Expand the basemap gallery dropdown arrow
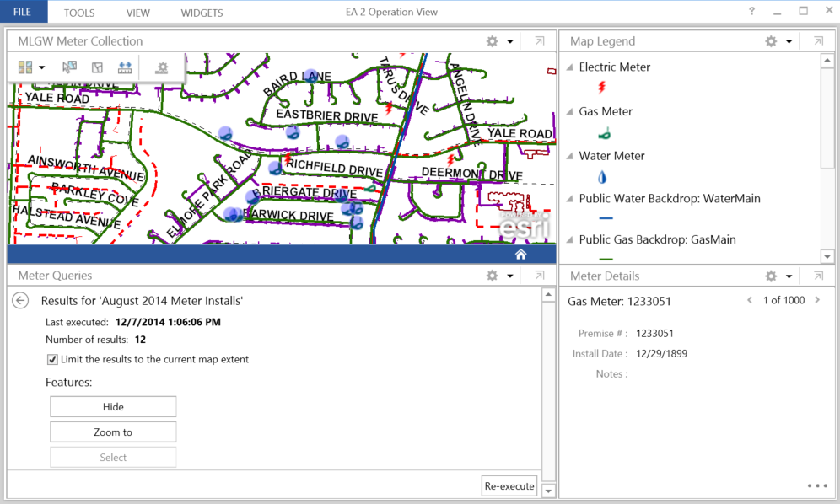 pos(42,67)
